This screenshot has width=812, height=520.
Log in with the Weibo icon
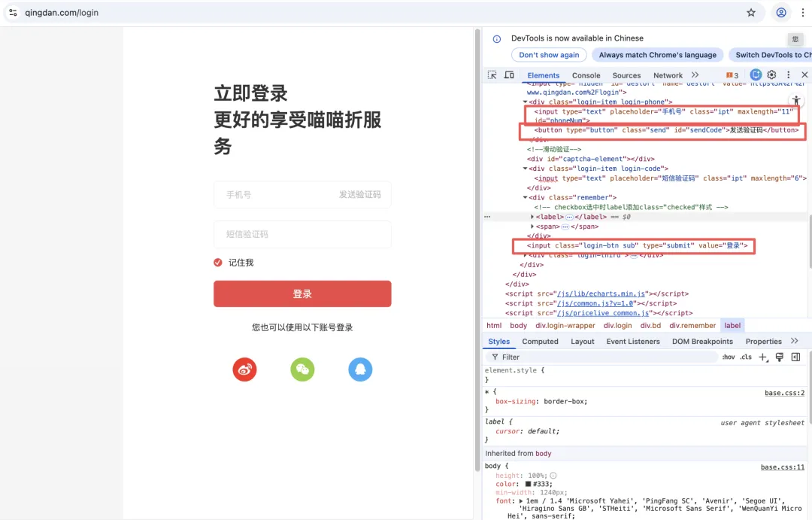click(244, 369)
